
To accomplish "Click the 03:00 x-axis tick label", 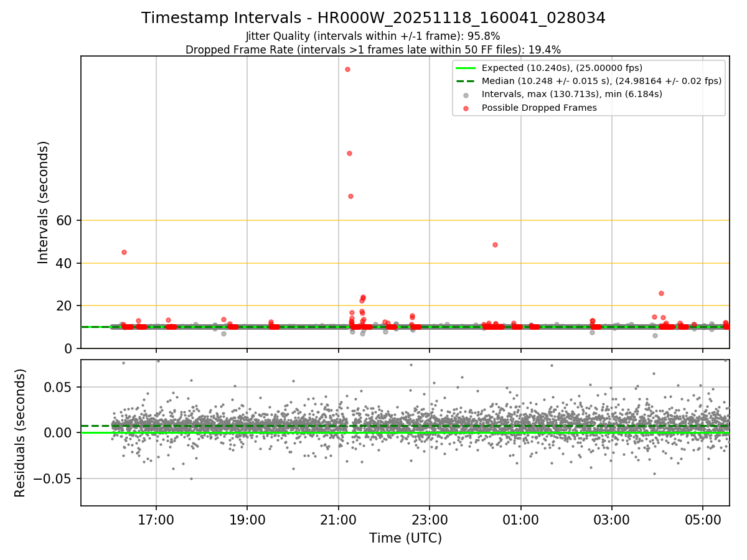I will [611, 519].
